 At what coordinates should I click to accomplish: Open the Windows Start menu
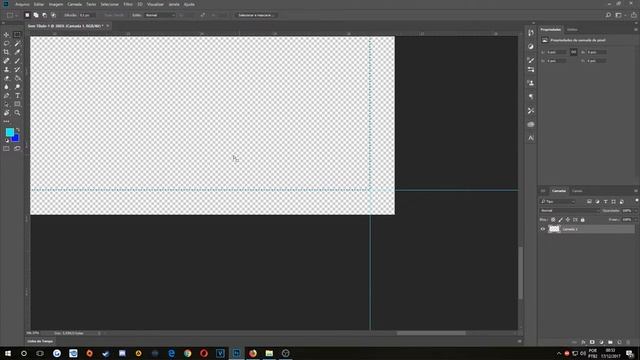pos(8,353)
